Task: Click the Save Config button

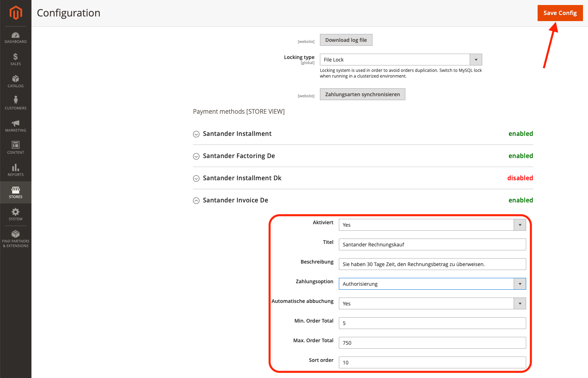Action: point(560,13)
